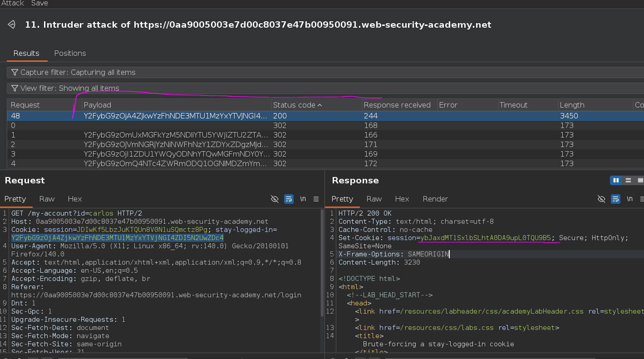This screenshot has height=359, width=644.
Task: Open Raw tab in Request panel
Action: [47, 199]
